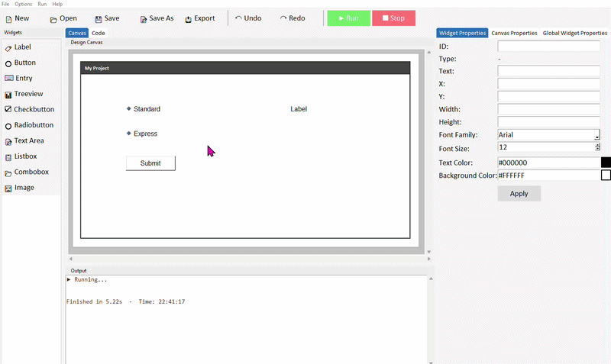This screenshot has width=611, height=364.
Task: Select the Radiobutton widget icon
Action: [8, 126]
